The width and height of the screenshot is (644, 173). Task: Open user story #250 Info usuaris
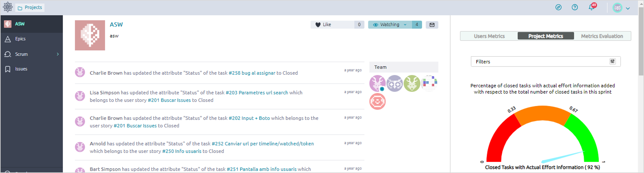pos(182,151)
